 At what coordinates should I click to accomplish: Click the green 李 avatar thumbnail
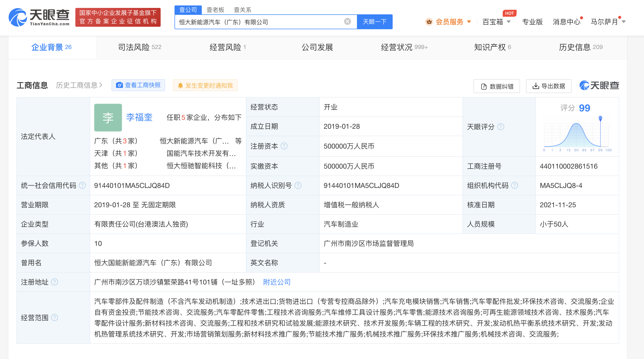coord(108,118)
